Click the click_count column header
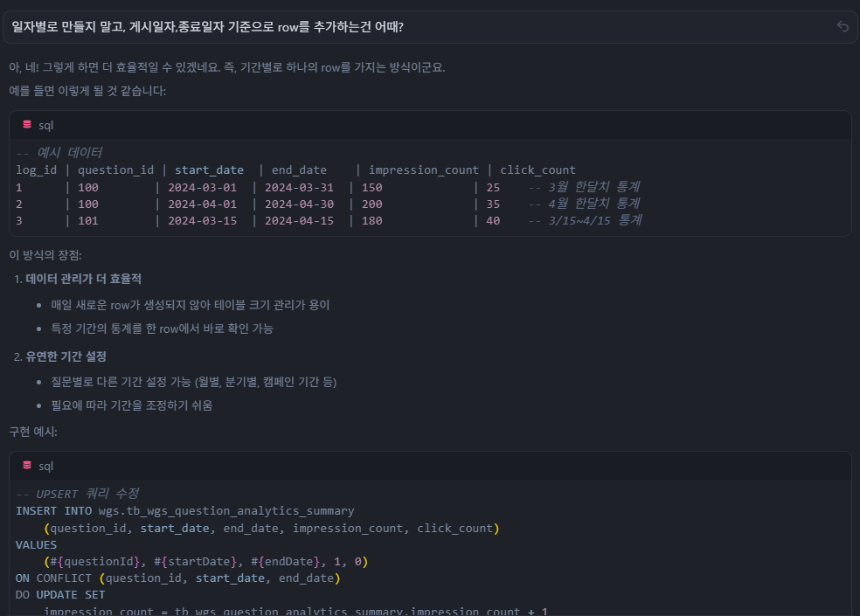The width and height of the screenshot is (860, 616). click(537, 170)
